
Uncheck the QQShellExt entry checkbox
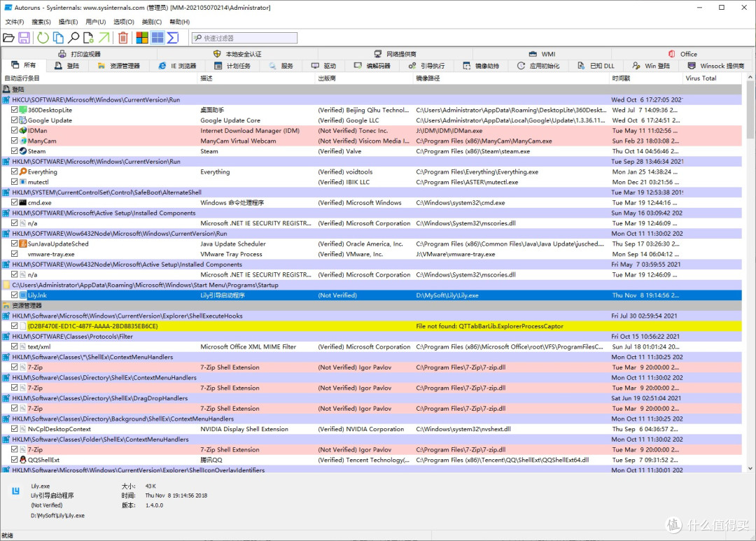pos(15,460)
